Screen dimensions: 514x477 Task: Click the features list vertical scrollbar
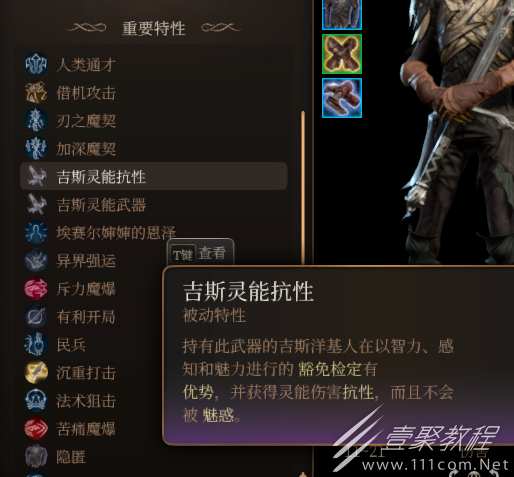coord(303,188)
